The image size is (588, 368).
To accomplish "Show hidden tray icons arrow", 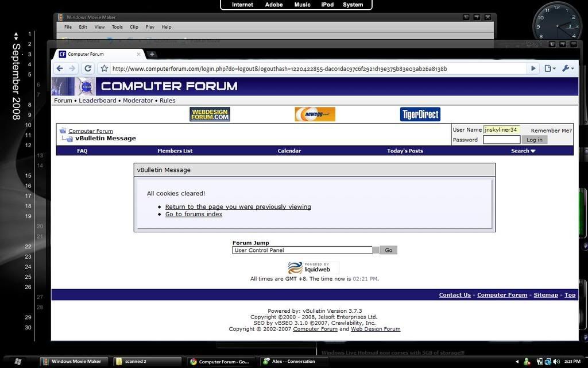I will click(517, 362).
